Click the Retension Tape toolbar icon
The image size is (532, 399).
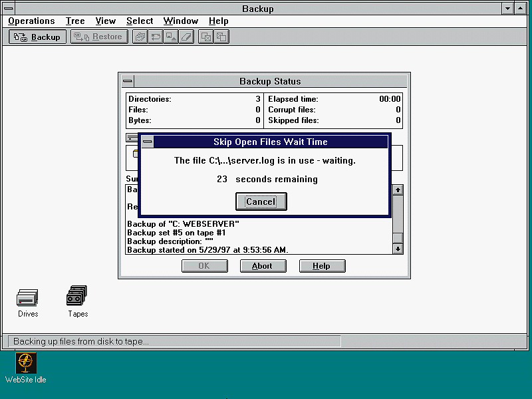pyautogui.click(x=156, y=37)
